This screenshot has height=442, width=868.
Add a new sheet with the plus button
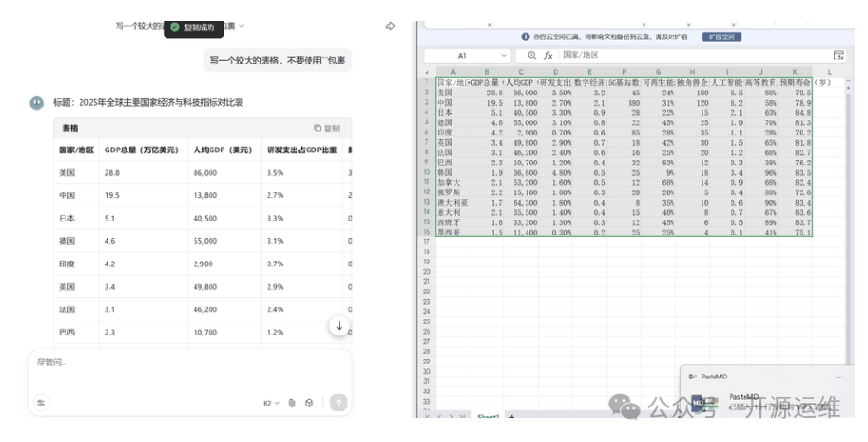pyautogui.click(x=511, y=416)
